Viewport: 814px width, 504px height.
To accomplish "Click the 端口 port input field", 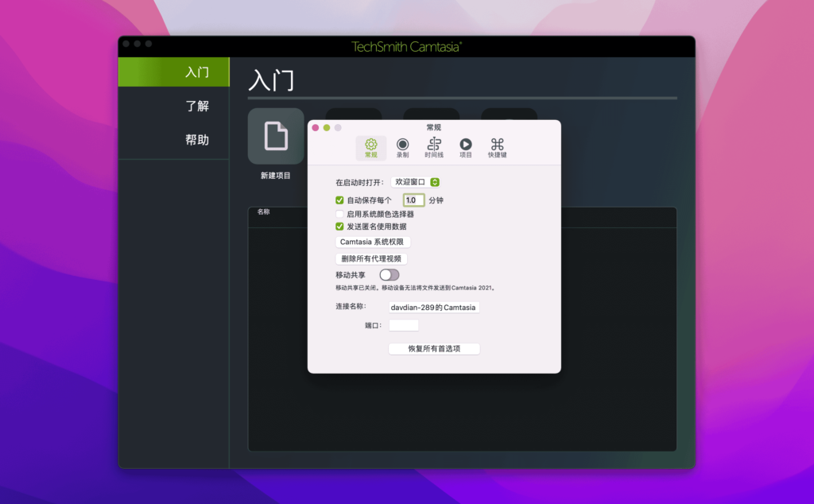I will (x=403, y=324).
